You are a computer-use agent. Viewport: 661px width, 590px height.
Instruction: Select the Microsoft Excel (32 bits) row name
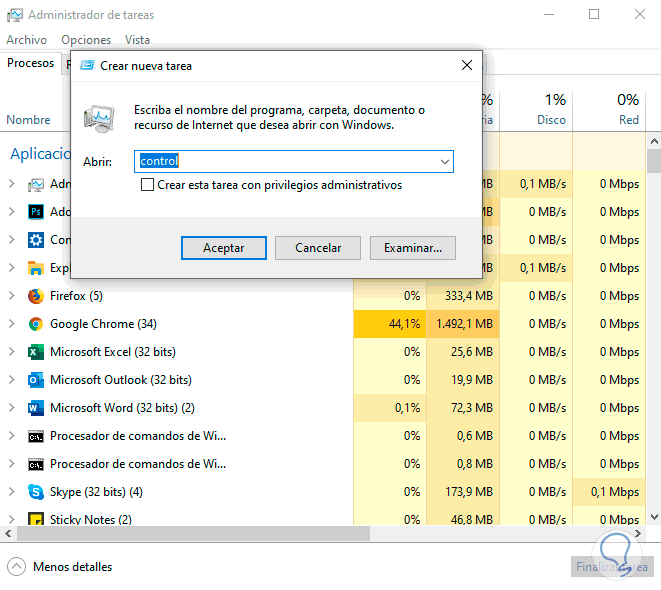tap(113, 352)
